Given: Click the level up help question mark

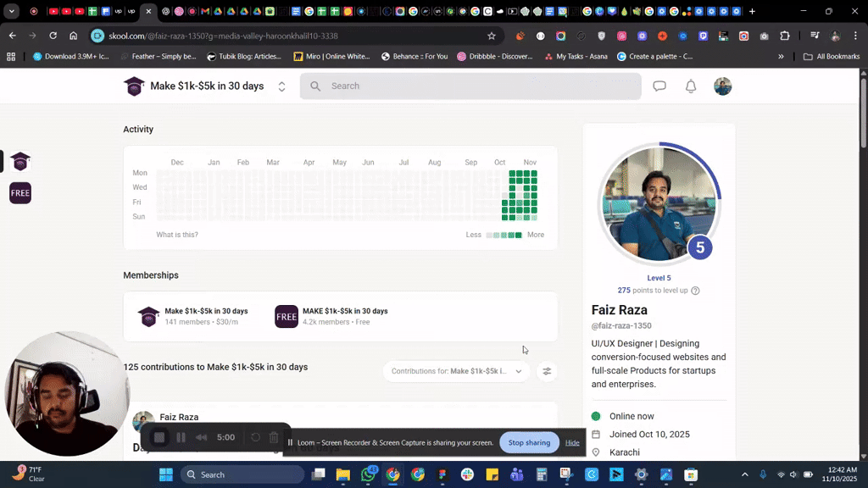Looking at the screenshot, I should click(695, 291).
